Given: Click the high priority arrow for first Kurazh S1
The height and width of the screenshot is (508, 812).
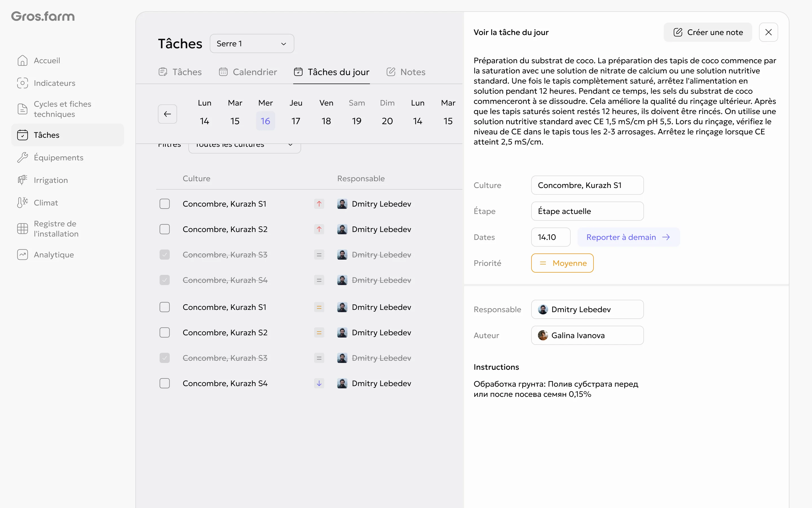Looking at the screenshot, I should (x=319, y=204).
